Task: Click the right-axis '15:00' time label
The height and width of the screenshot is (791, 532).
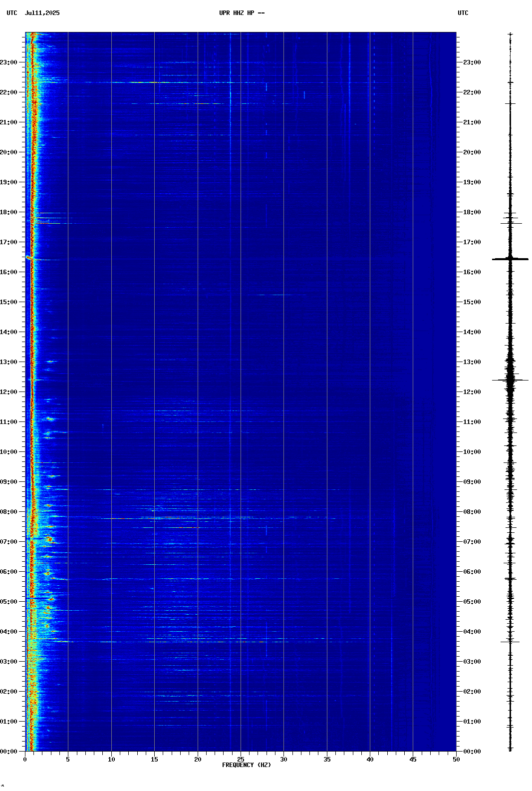Action: [x=472, y=302]
